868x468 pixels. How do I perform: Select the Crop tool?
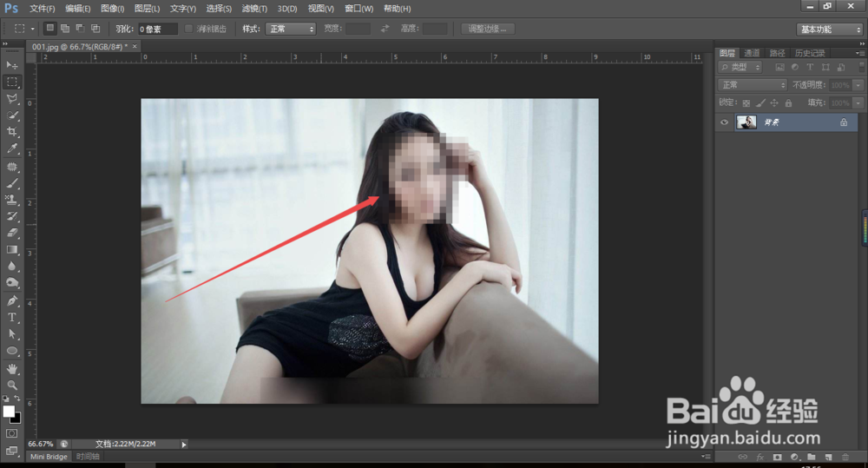[11, 132]
